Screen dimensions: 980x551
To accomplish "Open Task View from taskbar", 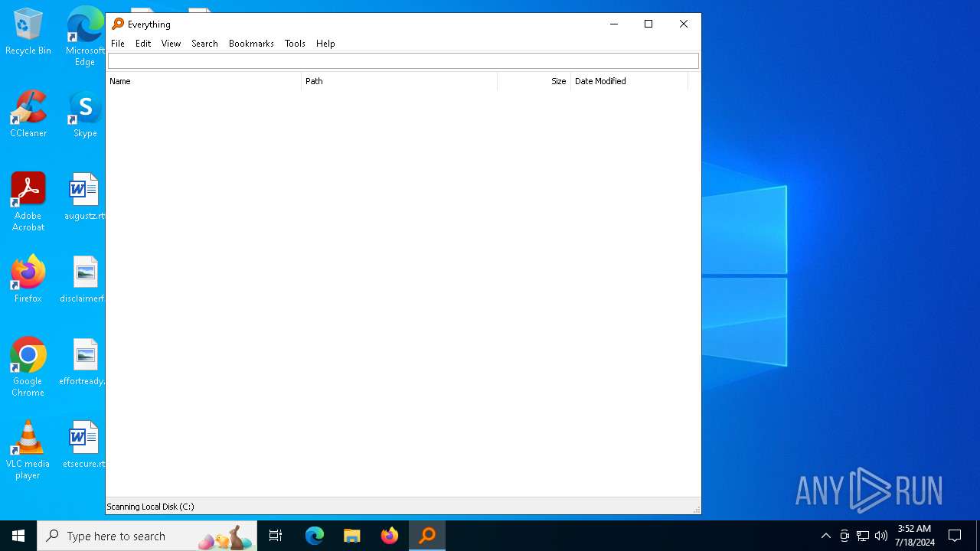I will click(276, 536).
